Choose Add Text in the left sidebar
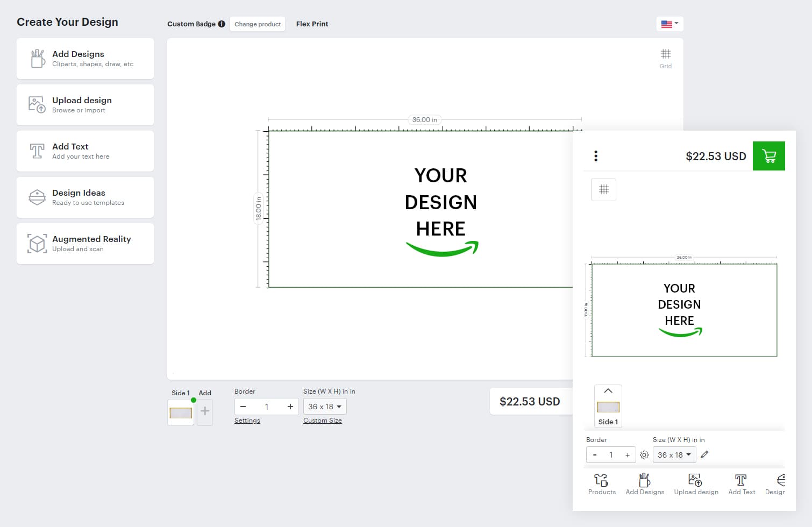 [x=85, y=151]
